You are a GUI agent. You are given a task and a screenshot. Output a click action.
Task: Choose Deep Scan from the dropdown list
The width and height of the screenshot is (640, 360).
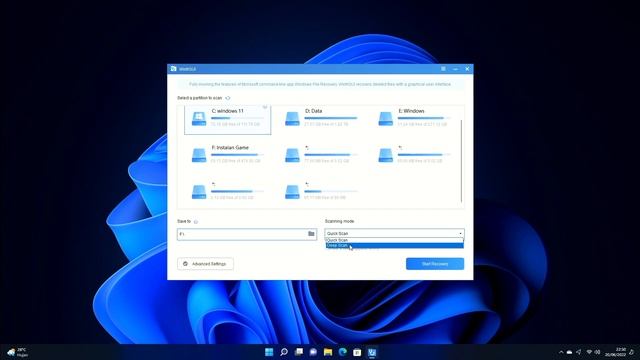[x=394, y=245]
